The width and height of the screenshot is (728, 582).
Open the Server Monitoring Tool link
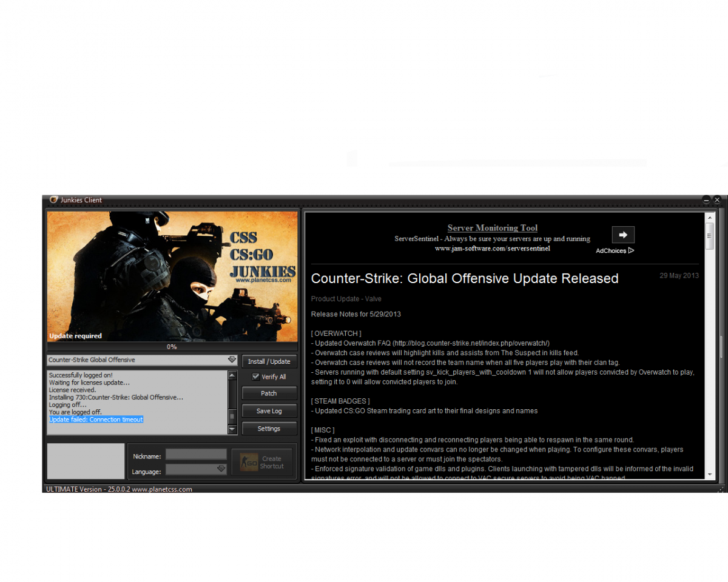[493, 228]
